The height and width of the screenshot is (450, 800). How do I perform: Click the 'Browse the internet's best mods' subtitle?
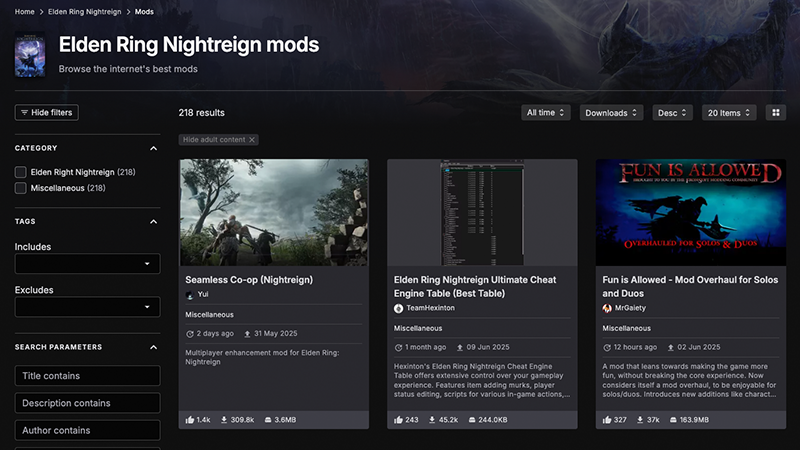click(128, 69)
